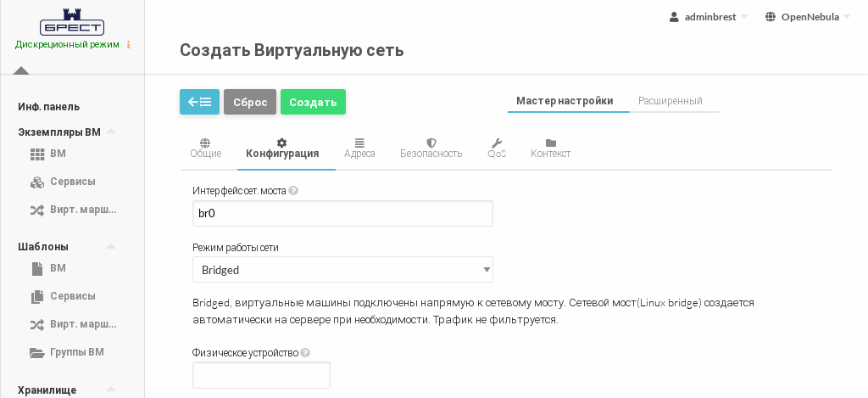Open the QoS tab

coord(497,149)
